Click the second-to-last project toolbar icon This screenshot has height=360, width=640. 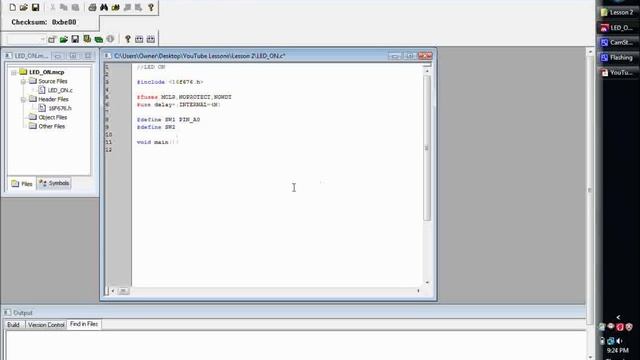point(139,39)
